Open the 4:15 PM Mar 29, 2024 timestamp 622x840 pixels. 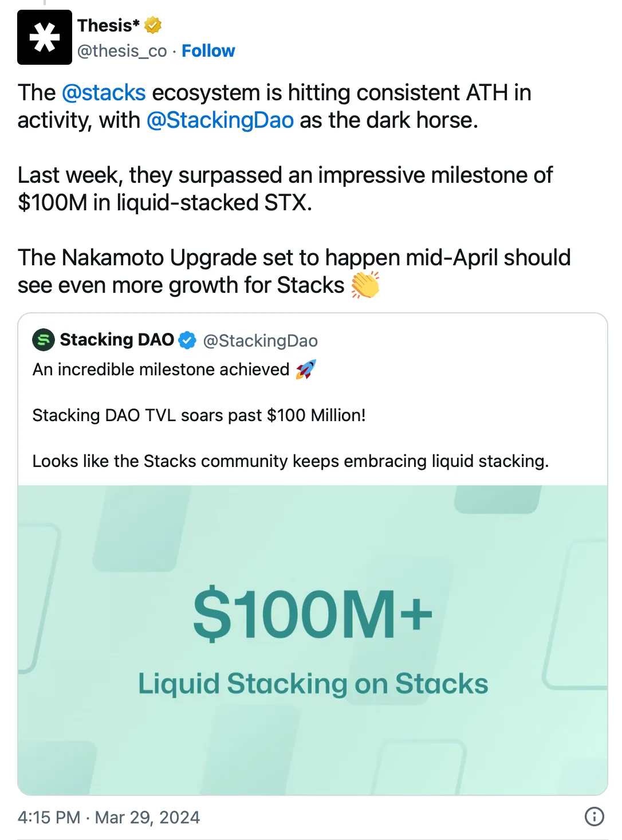[x=109, y=817]
